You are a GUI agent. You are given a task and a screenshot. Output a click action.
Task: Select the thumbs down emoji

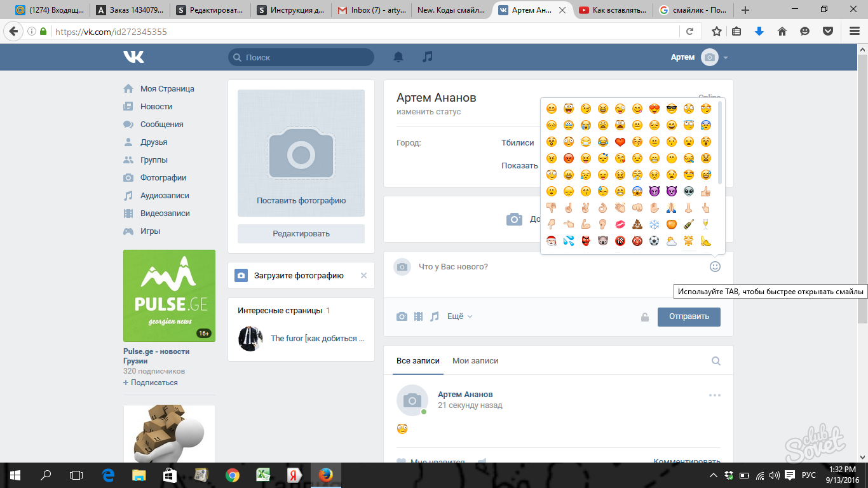pos(551,208)
